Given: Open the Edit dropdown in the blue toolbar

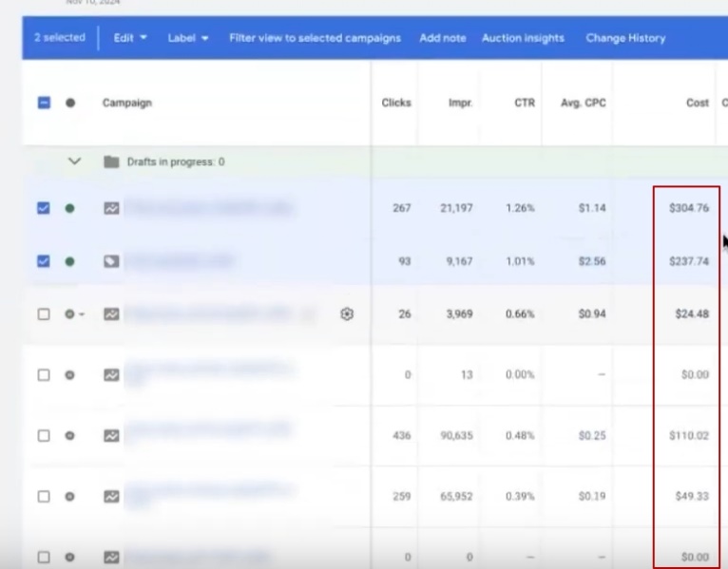Looking at the screenshot, I should pyautogui.click(x=130, y=38).
